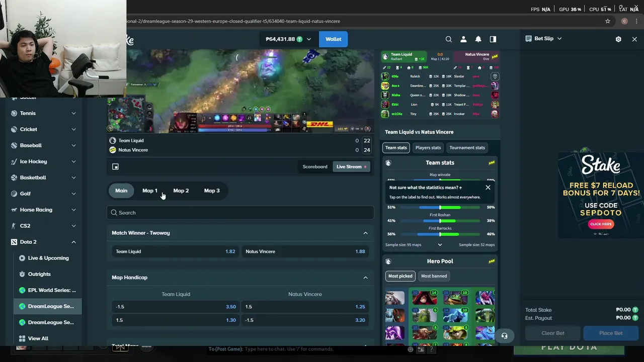This screenshot has width=644, height=362.
Task: Click the game chat input box
Action: (x=308, y=349)
